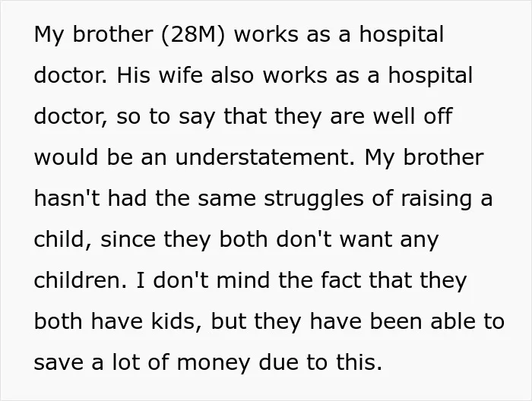This screenshot has width=532, height=401.
Task: Click the text "(28M)" in first line
Action: (x=193, y=35)
